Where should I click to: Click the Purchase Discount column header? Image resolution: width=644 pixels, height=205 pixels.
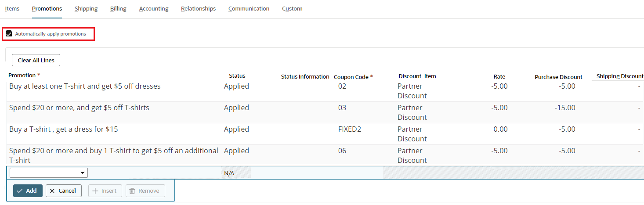point(558,77)
